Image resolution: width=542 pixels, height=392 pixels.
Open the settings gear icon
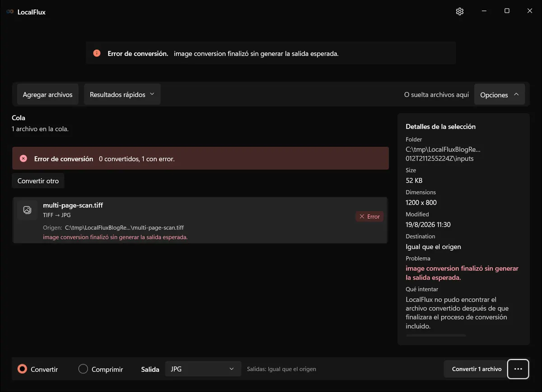[x=460, y=11]
